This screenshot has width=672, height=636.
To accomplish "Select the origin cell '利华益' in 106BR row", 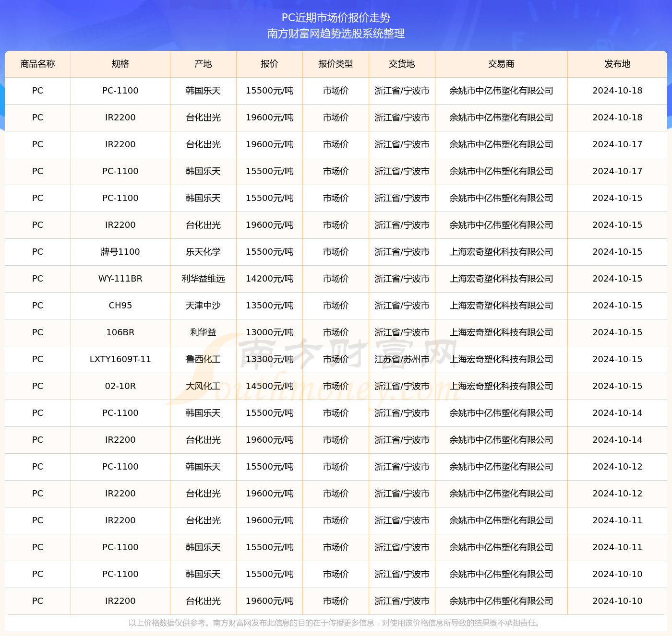I will [x=203, y=332].
